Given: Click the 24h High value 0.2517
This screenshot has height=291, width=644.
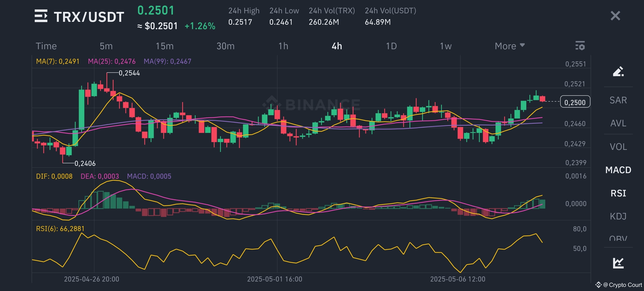Looking at the screenshot, I should click(240, 22).
